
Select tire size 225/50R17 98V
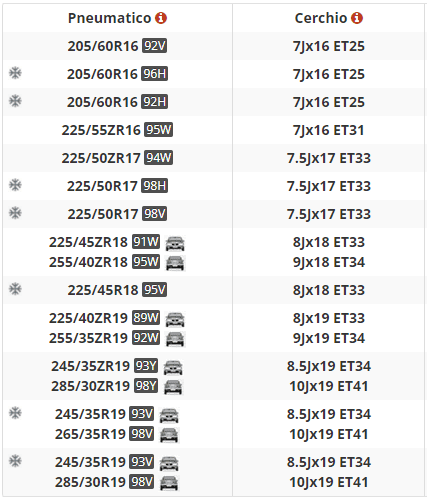tap(117, 214)
